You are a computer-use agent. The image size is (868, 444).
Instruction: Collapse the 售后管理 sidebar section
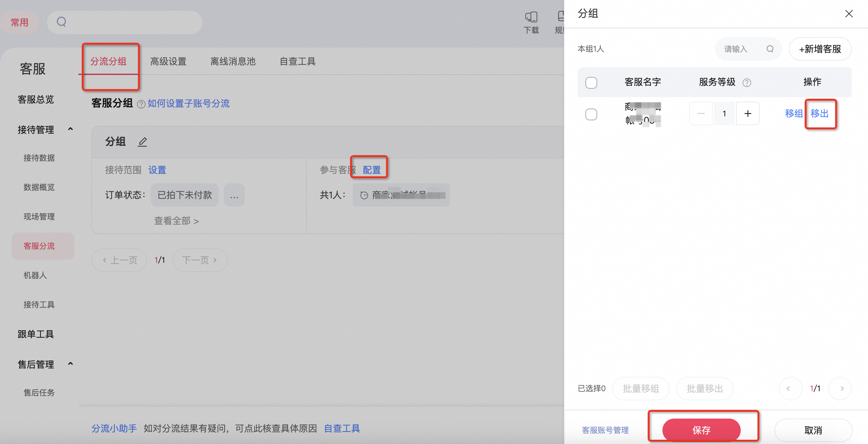(x=70, y=364)
